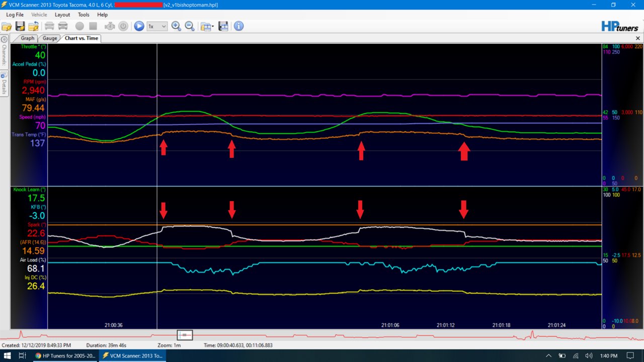
Task: Zoom out on the chart
Action: [190, 26]
